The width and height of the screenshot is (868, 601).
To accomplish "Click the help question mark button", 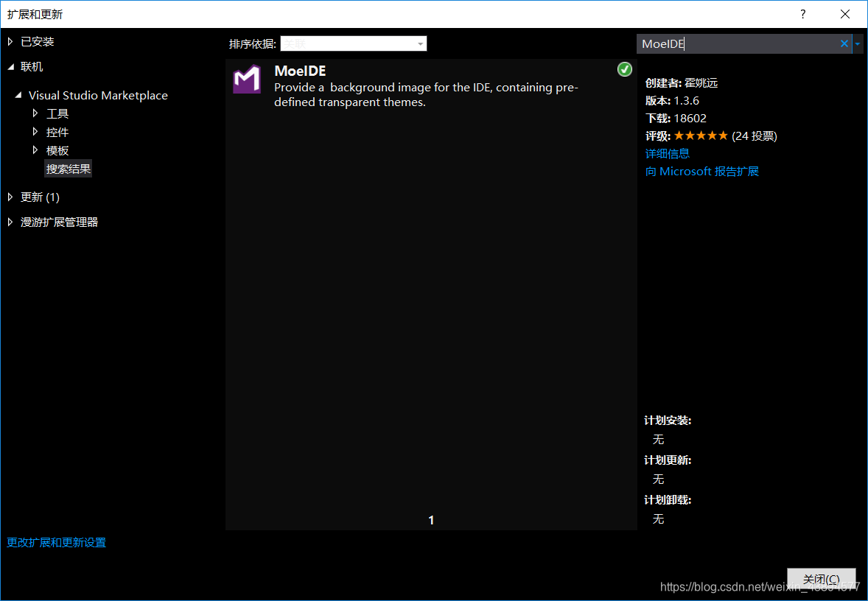I will 802,14.
